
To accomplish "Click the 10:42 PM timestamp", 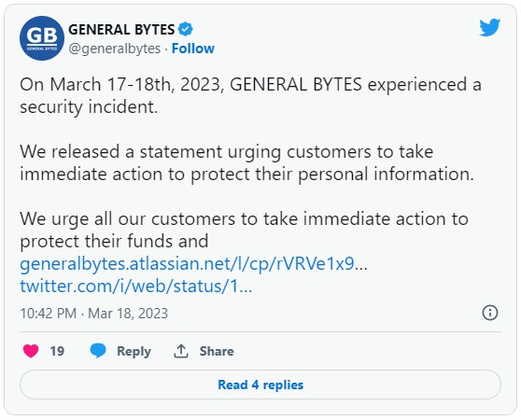I will 49,314.
